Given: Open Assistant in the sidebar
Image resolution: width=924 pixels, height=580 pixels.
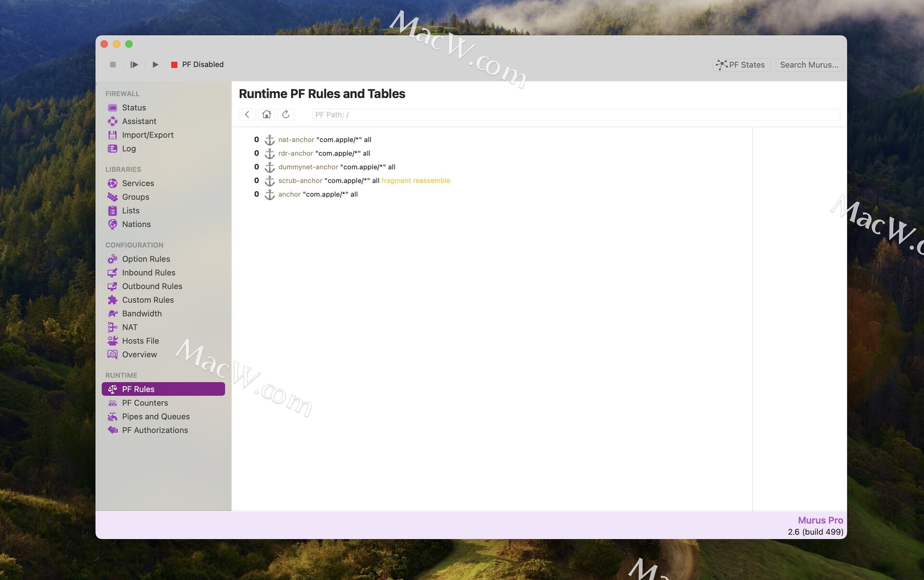Looking at the screenshot, I should pos(139,121).
